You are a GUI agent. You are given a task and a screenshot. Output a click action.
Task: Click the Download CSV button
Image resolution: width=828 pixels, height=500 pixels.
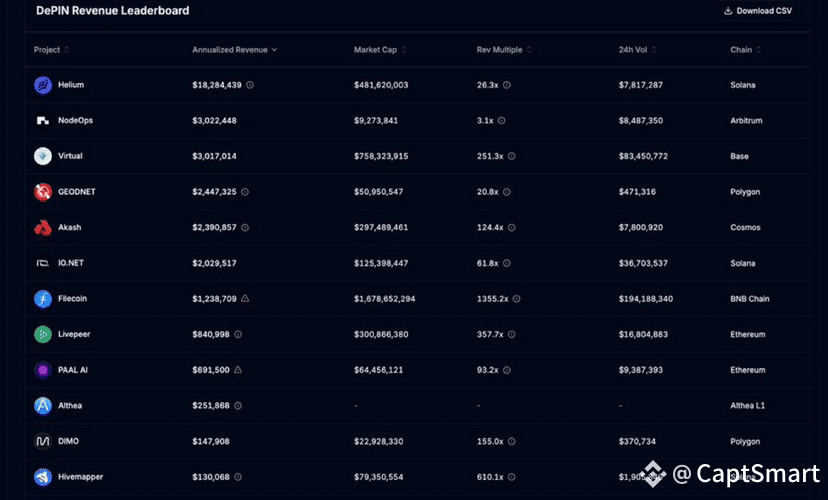757,11
